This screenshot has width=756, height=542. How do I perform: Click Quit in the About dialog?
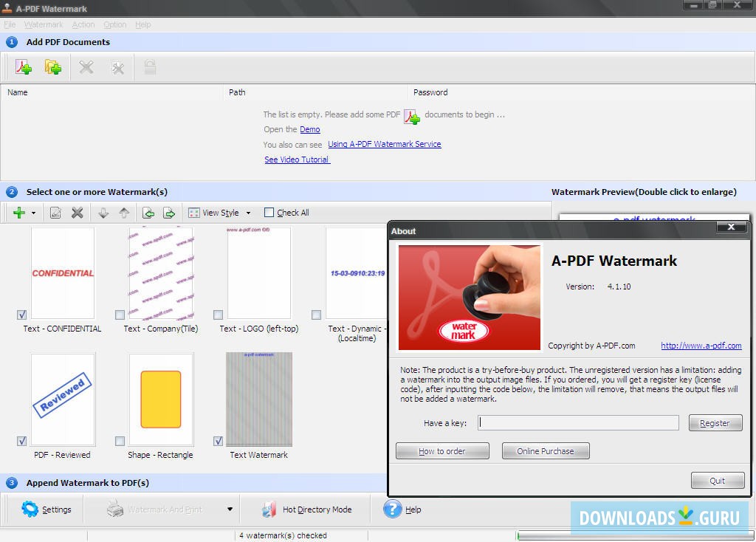[x=718, y=480]
